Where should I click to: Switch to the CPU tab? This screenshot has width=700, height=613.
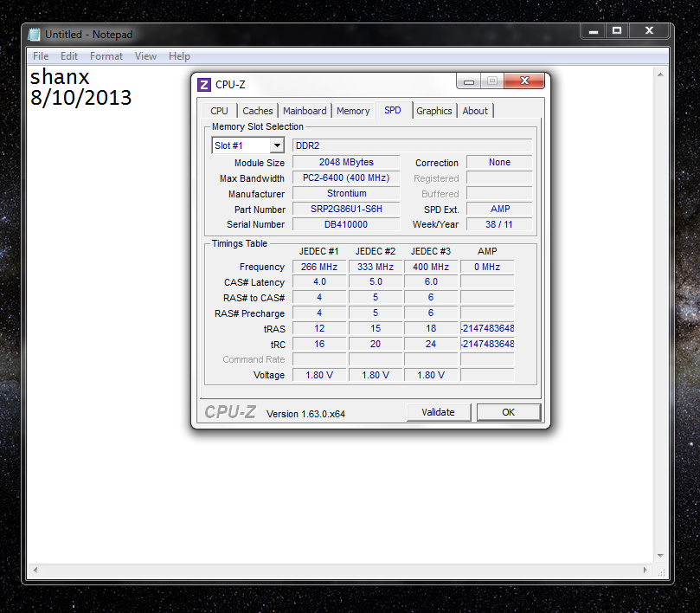coord(220,111)
